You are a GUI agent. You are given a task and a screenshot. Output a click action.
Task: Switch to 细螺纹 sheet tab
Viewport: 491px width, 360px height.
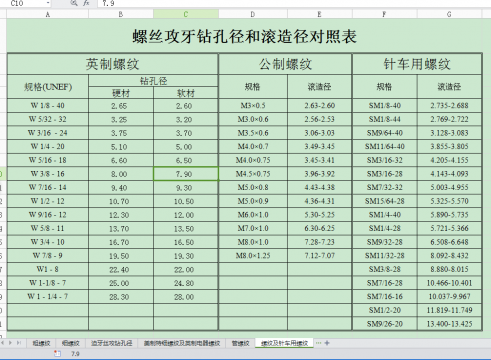71,343
